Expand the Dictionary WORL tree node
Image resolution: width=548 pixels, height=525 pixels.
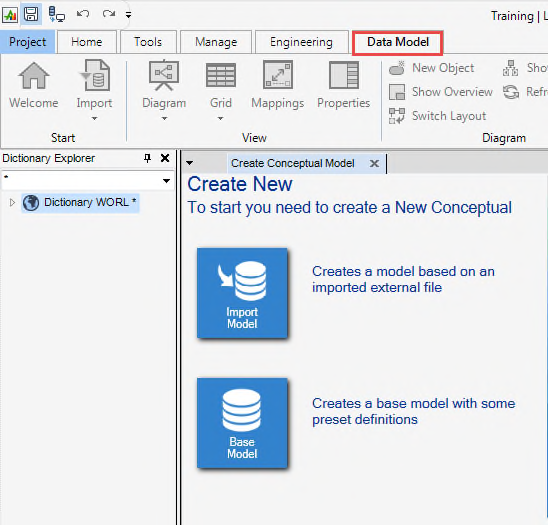click(12, 202)
